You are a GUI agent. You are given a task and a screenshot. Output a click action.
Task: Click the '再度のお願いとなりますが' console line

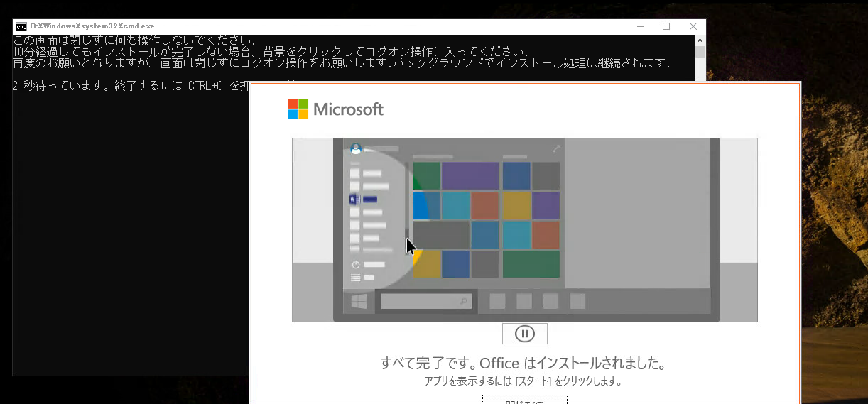pos(342,63)
